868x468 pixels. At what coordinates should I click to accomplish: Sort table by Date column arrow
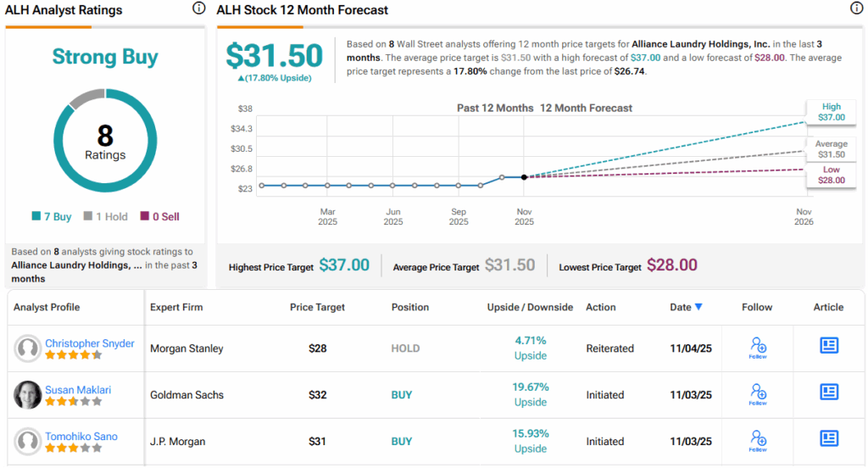point(698,307)
